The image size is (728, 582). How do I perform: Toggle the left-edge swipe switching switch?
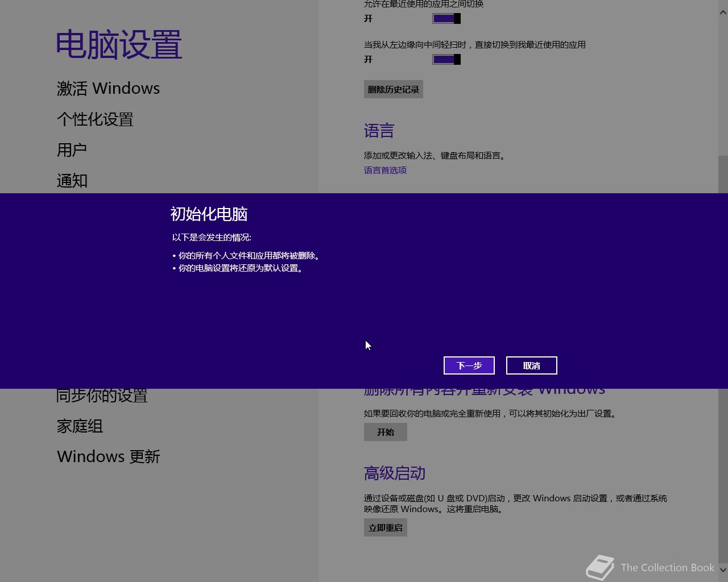(446, 60)
